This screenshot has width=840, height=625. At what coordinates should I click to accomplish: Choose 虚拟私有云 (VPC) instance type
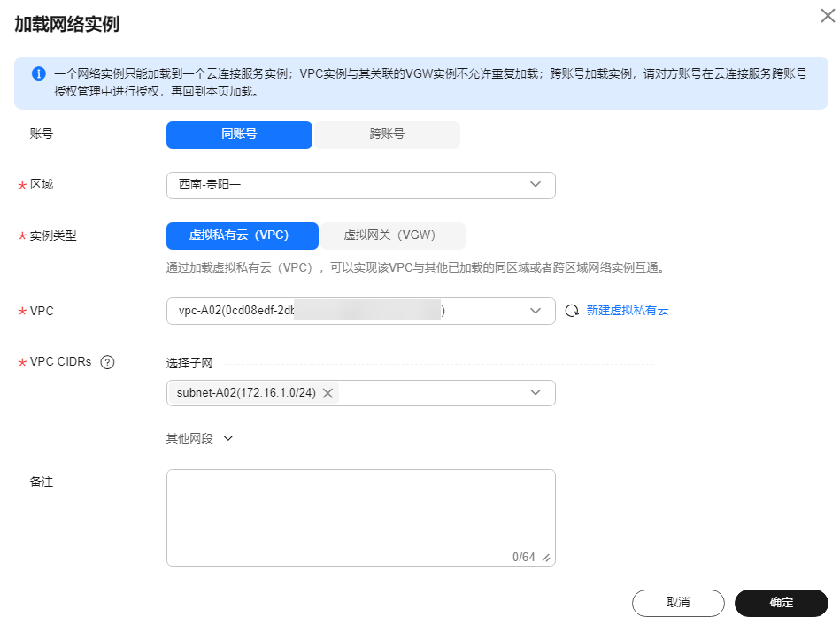[x=243, y=235]
